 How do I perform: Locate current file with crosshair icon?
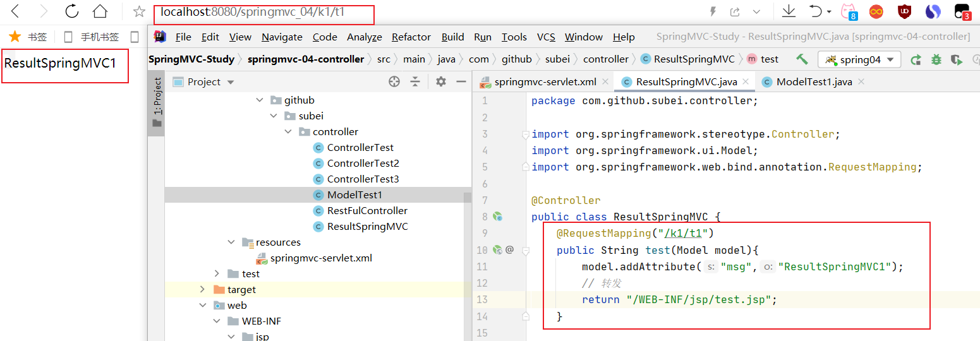394,81
